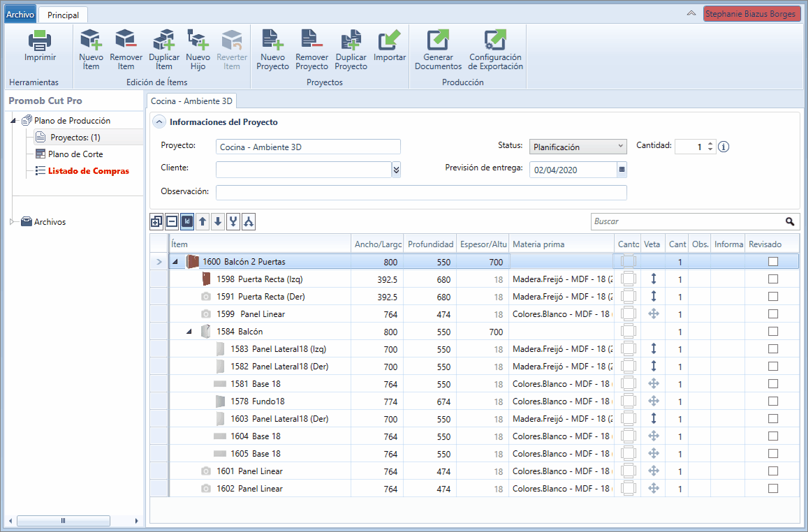Check Revisado for 1581 Base 18
The height and width of the screenshot is (532, 808).
[x=773, y=384]
